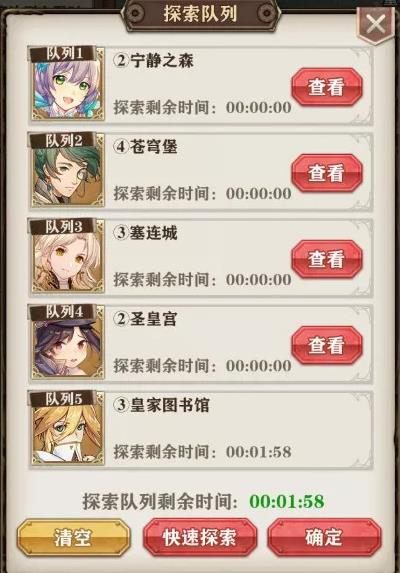View results of 苍穹堡 exploration
The image size is (400, 573).
coord(327,173)
